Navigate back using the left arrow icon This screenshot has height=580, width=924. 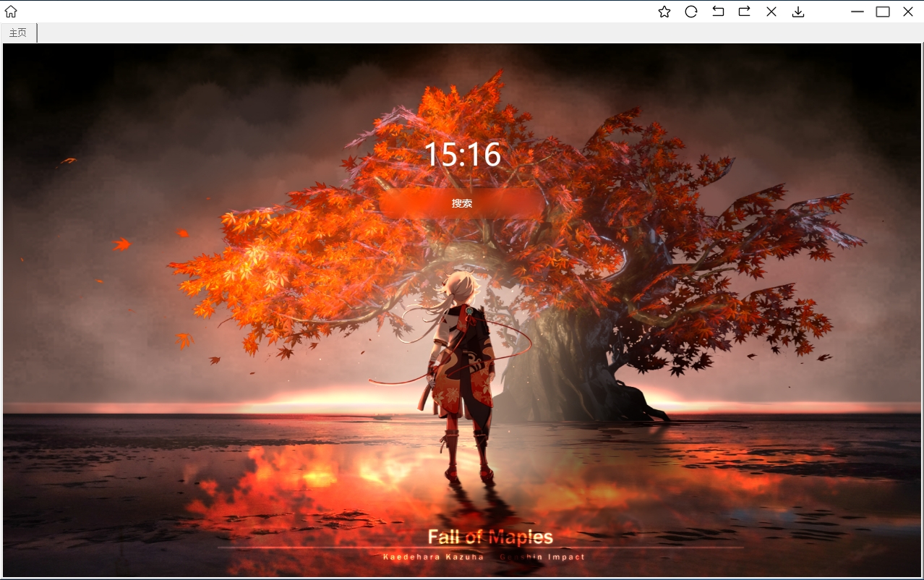pos(717,12)
